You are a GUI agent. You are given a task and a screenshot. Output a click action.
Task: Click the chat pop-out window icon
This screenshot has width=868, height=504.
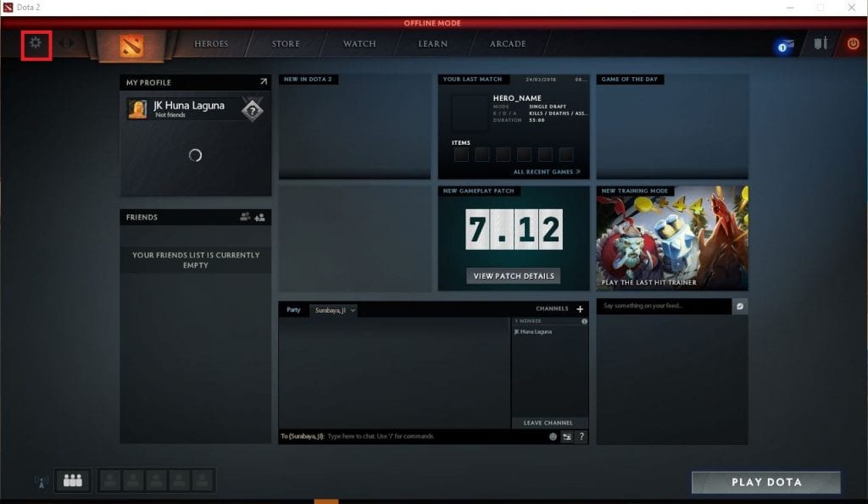pyautogui.click(x=567, y=437)
